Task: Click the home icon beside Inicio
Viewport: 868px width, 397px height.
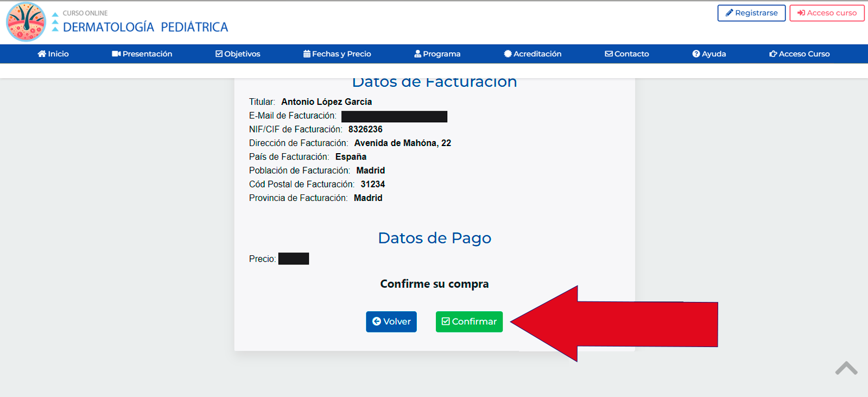Action: [x=41, y=54]
